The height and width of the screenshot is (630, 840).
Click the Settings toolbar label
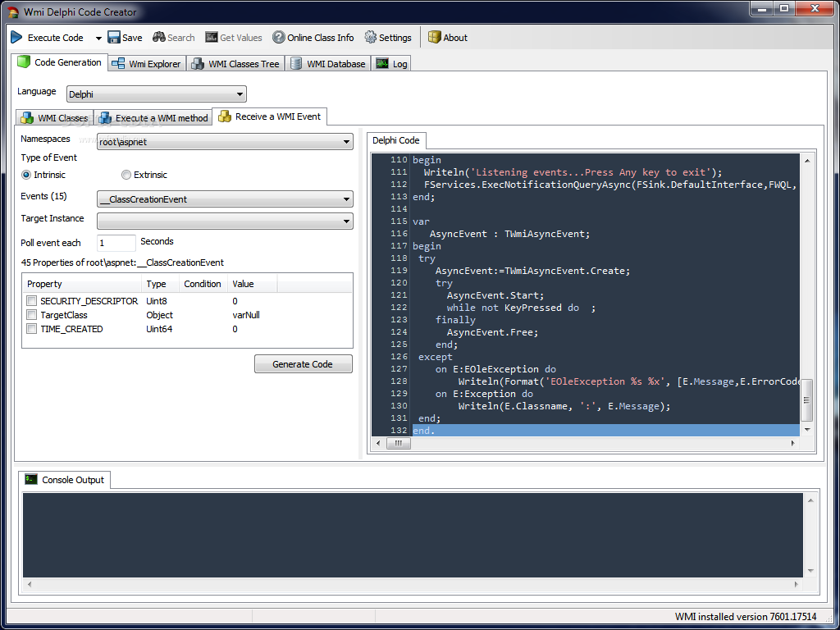click(x=395, y=38)
